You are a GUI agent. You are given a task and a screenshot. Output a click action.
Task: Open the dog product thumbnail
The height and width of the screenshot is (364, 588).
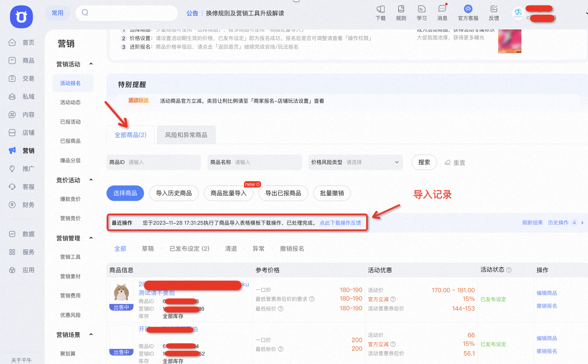point(121,295)
